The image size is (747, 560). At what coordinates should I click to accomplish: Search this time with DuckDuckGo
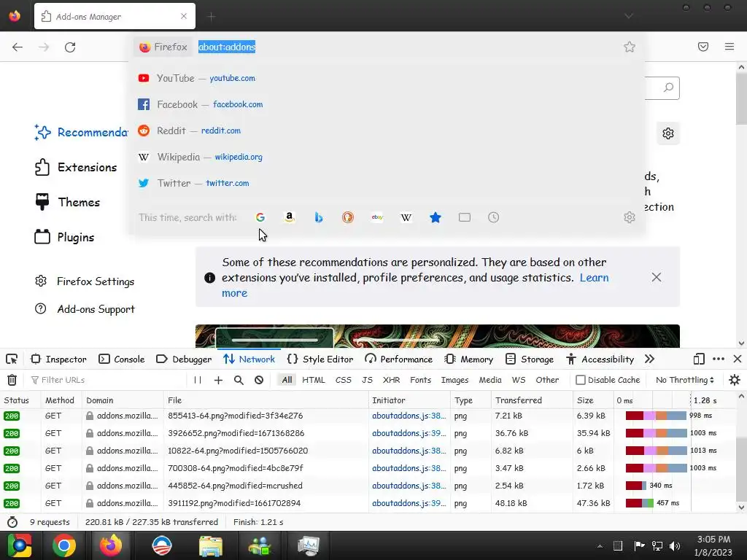click(x=348, y=217)
